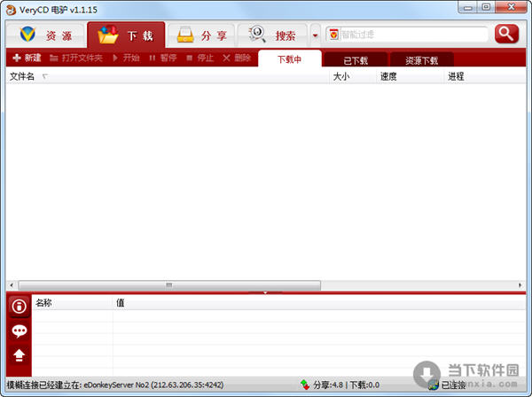The height and width of the screenshot is (397, 532).
Task: Sort by the 进程 (progress) column header
Action: click(x=485, y=76)
